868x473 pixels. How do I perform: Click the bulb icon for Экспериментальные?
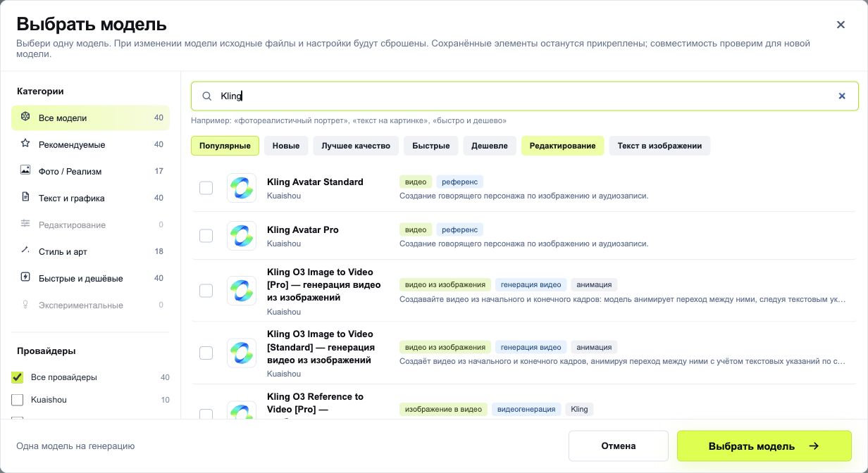25,305
